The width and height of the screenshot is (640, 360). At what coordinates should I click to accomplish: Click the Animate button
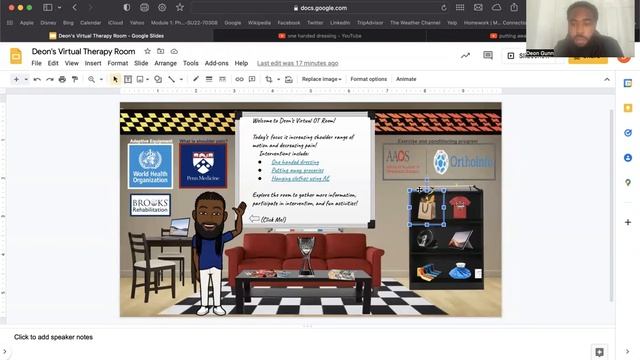(406, 79)
